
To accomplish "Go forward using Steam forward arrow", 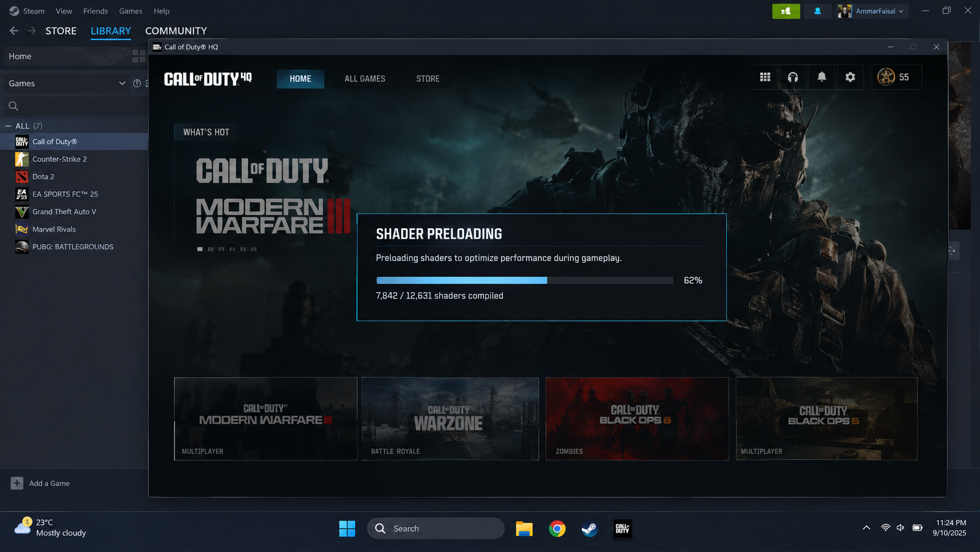I will tap(32, 31).
